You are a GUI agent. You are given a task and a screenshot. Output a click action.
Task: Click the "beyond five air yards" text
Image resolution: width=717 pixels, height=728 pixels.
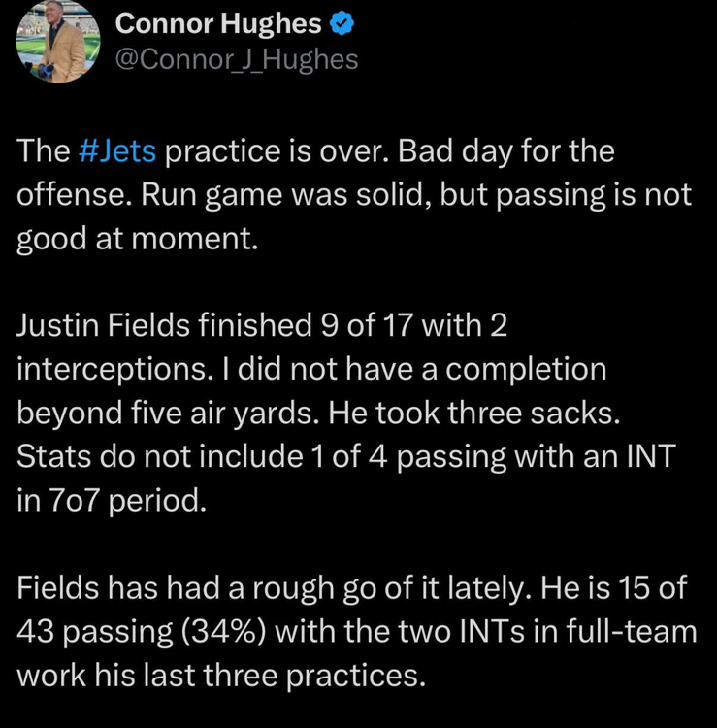pos(168,412)
